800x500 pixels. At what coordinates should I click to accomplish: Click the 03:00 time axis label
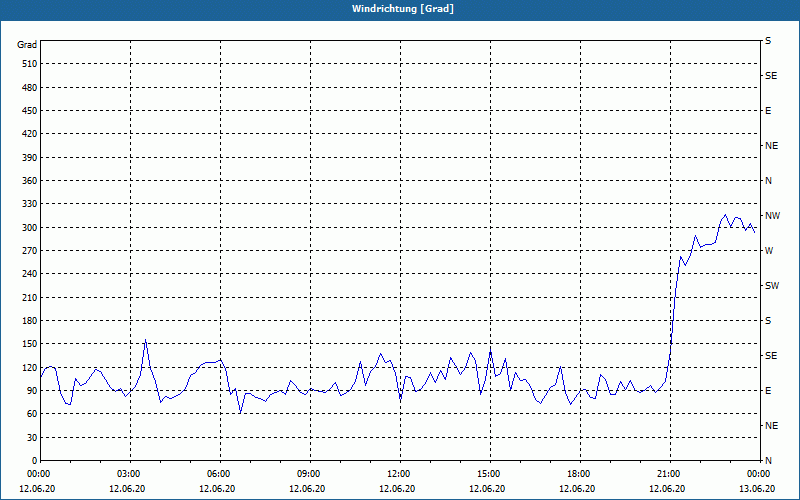(130, 473)
